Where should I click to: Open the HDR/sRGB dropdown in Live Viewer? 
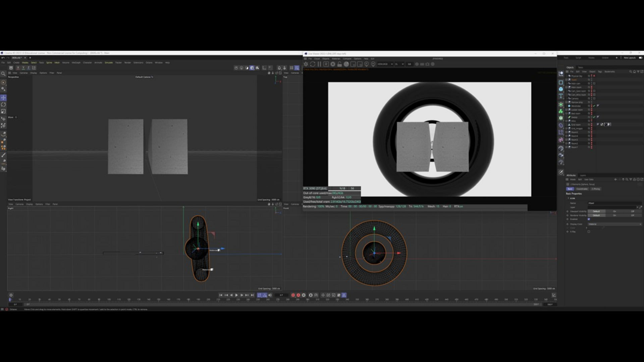click(385, 64)
